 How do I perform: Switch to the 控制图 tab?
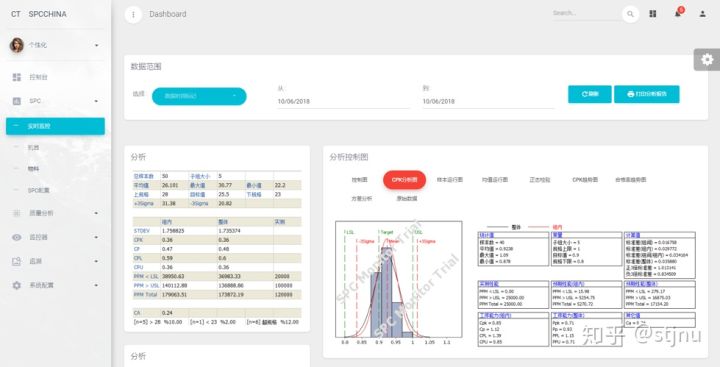(x=360, y=180)
